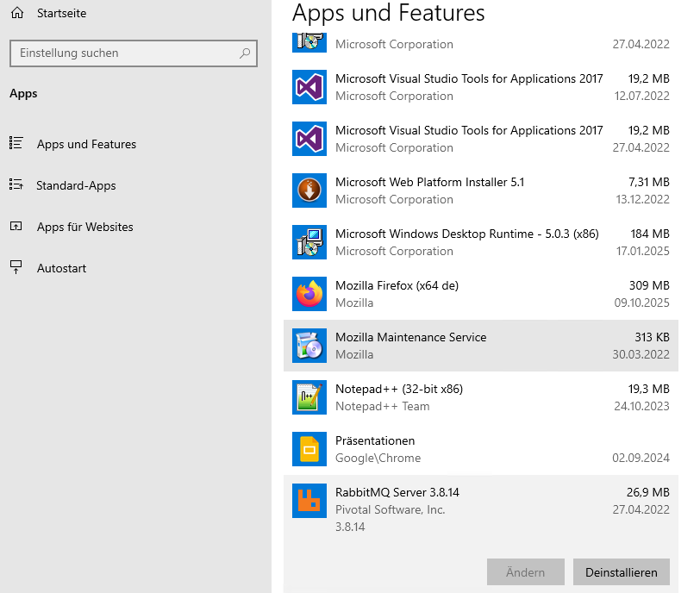Select Microsoft Web Platform Installer 5.1 entry
The width and height of the screenshot is (700, 593).
pos(481,190)
